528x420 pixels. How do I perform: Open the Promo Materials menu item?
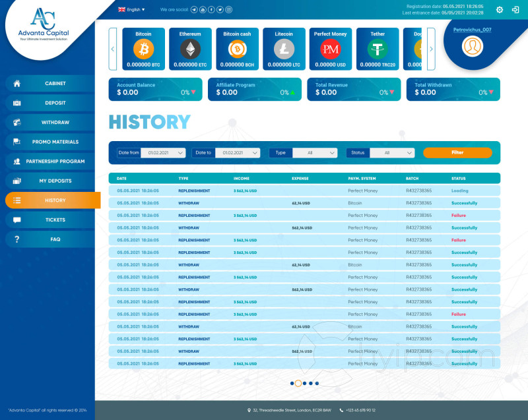51,142
